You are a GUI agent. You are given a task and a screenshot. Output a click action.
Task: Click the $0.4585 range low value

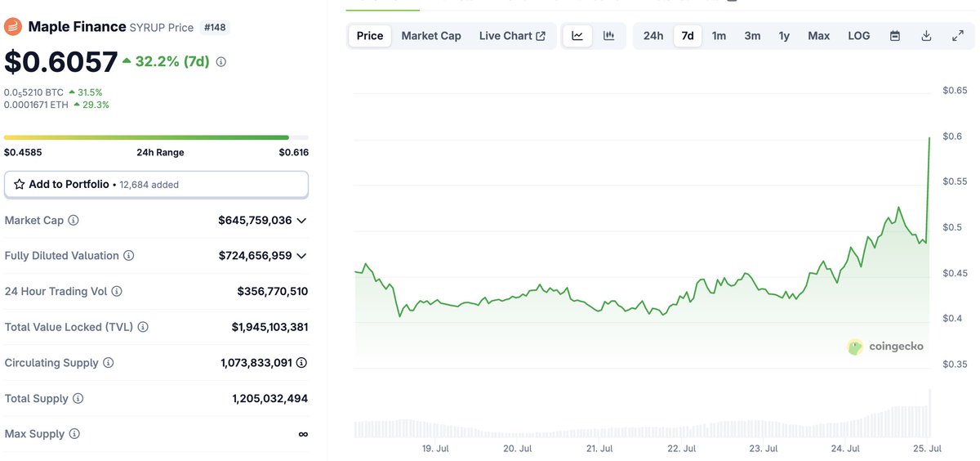[x=23, y=152]
